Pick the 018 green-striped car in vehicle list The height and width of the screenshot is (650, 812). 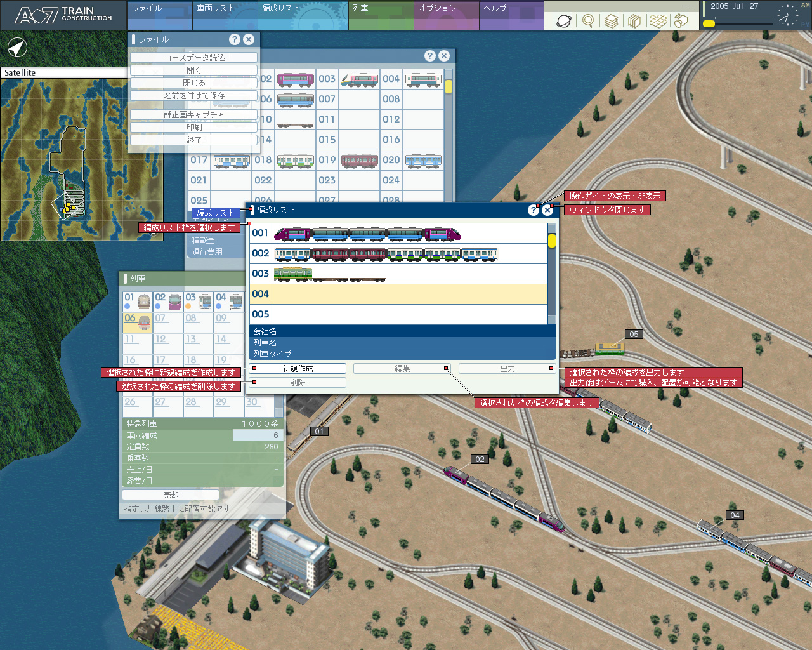295,161
